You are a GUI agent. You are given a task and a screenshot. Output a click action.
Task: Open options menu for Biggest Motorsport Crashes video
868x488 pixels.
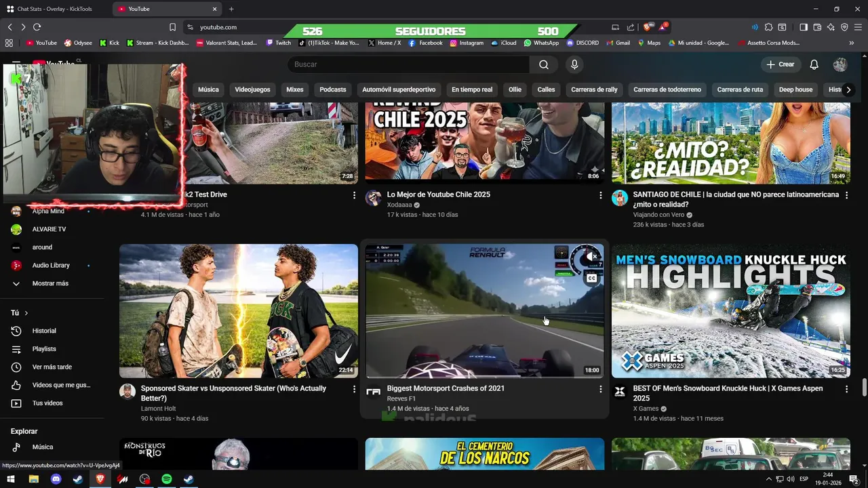pyautogui.click(x=600, y=389)
